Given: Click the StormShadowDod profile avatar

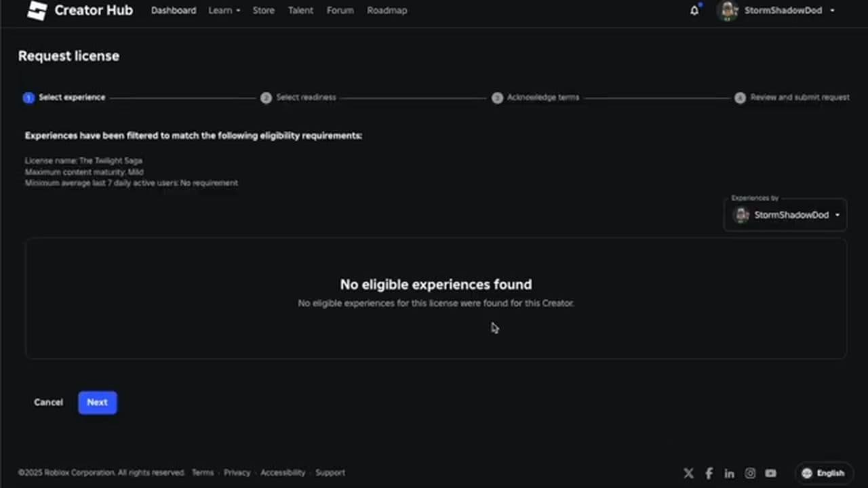Looking at the screenshot, I should tap(728, 10).
